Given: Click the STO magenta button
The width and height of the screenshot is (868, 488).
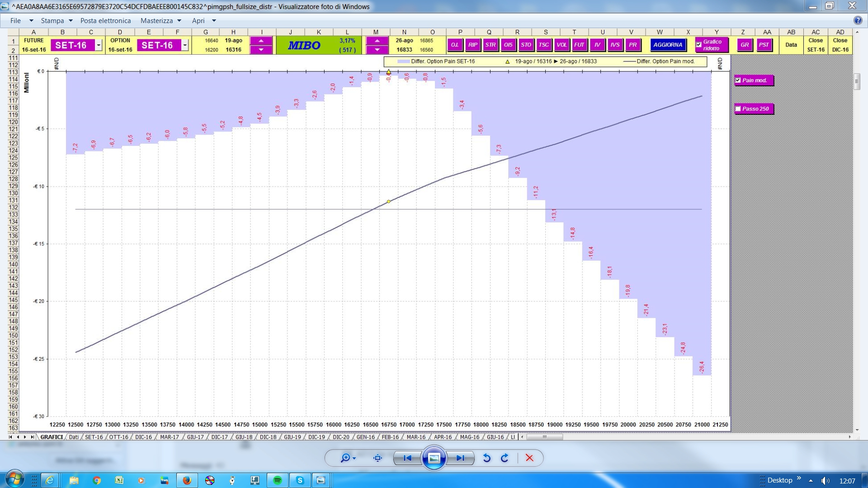Looking at the screenshot, I should click(x=526, y=45).
